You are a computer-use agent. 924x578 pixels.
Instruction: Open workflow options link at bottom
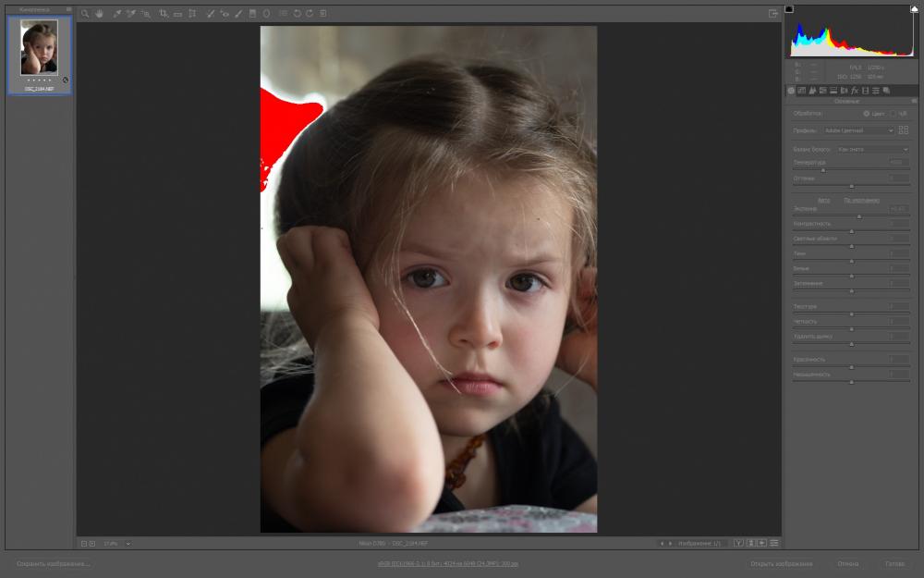click(x=448, y=564)
